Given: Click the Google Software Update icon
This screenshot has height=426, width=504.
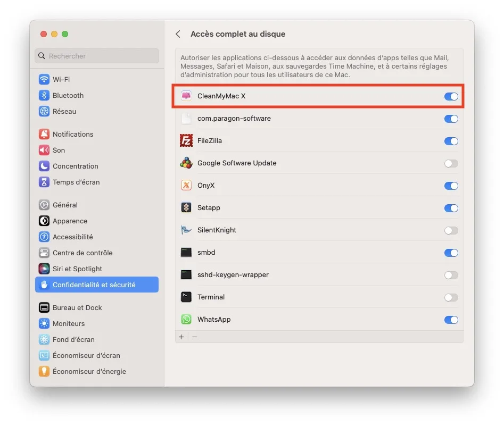Looking at the screenshot, I should pos(186,163).
